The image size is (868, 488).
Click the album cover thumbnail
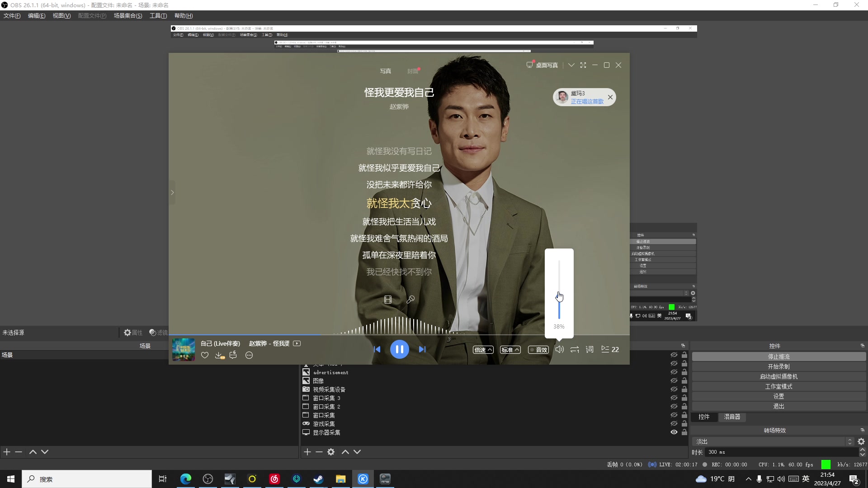(x=184, y=350)
